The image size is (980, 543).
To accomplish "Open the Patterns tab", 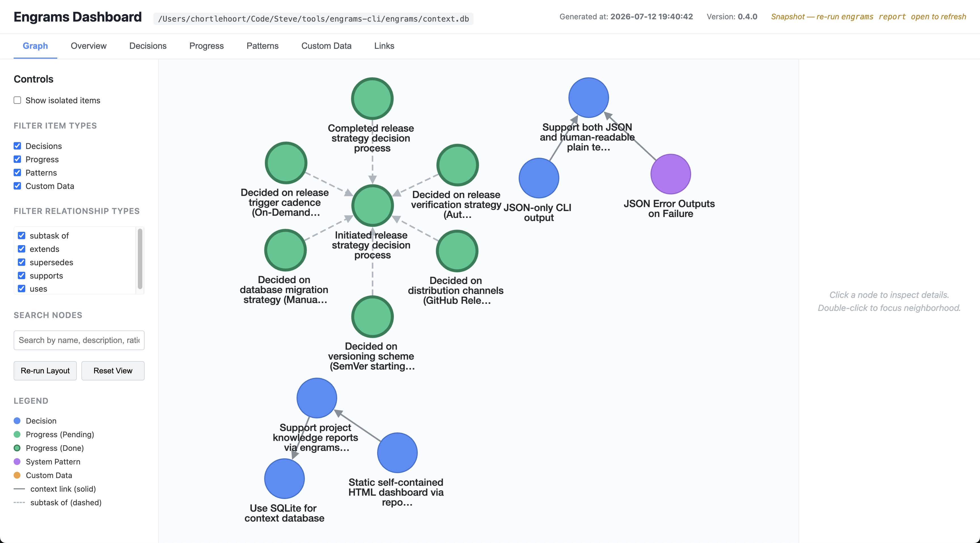I will (263, 46).
